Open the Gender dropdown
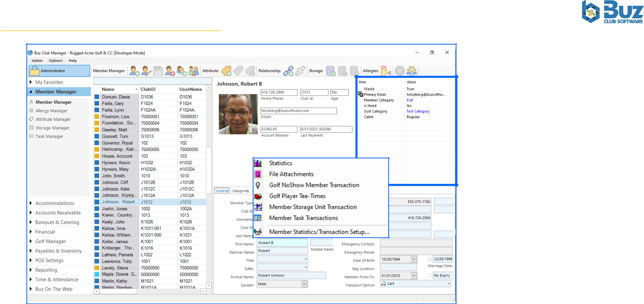Image resolution: width=644 pixels, height=304 pixels. coord(304,284)
